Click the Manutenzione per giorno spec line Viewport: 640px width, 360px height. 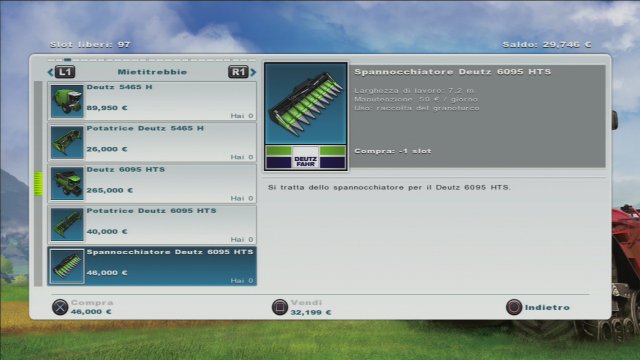coord(416,99)
